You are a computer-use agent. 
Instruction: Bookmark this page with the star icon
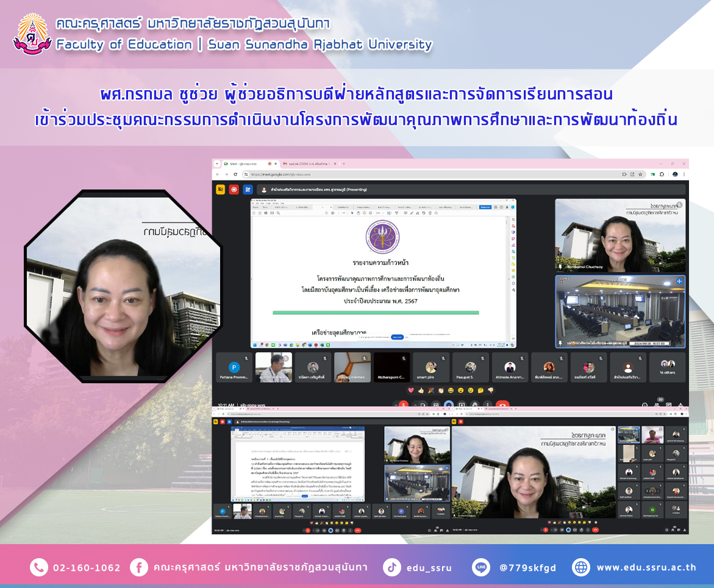(641, 174)
